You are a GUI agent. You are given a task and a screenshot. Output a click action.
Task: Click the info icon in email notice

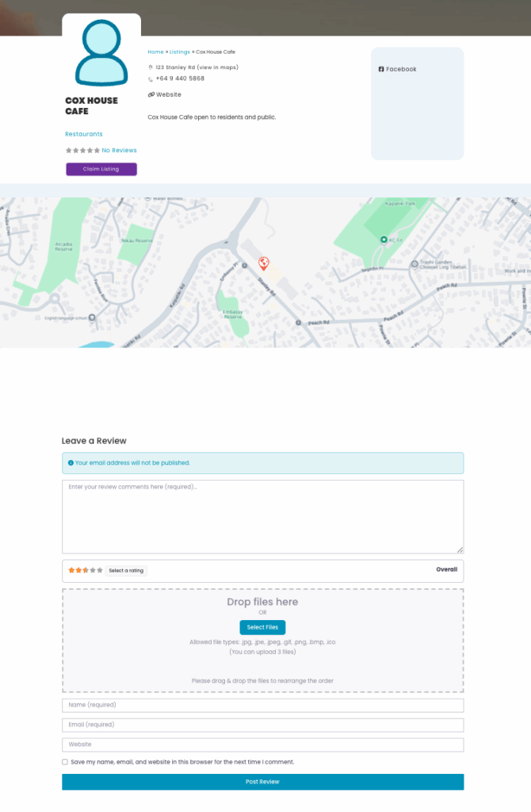tap(71, 462)
